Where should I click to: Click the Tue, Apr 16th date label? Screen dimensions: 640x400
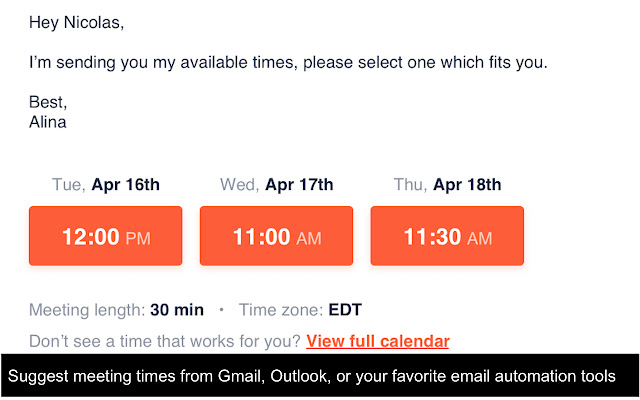coord(105,184)
